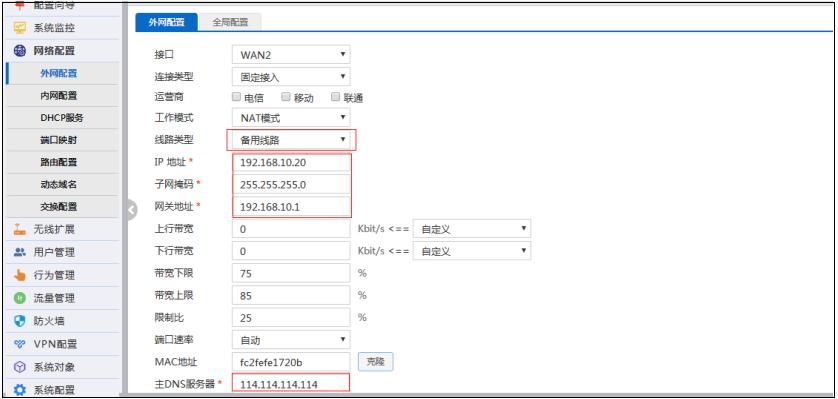Click the 系统配置 gear icon
Viewport: 838px width, 399px height.
[x=19, y=390]
